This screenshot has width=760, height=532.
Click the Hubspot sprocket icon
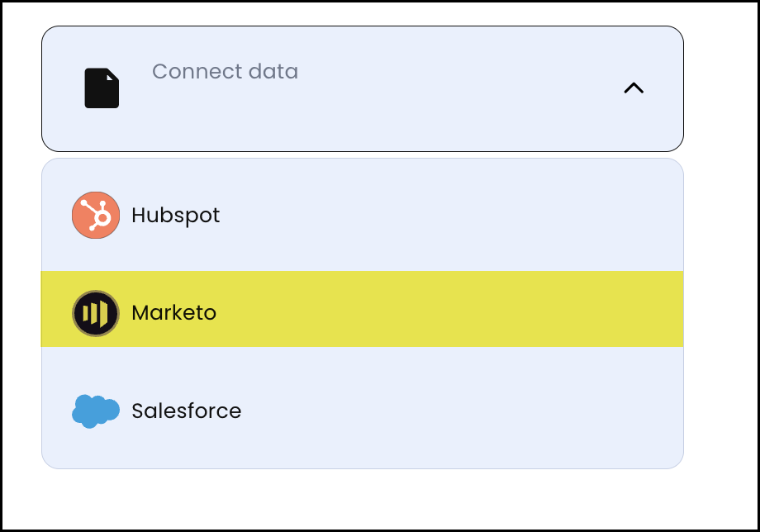[95, 215]
